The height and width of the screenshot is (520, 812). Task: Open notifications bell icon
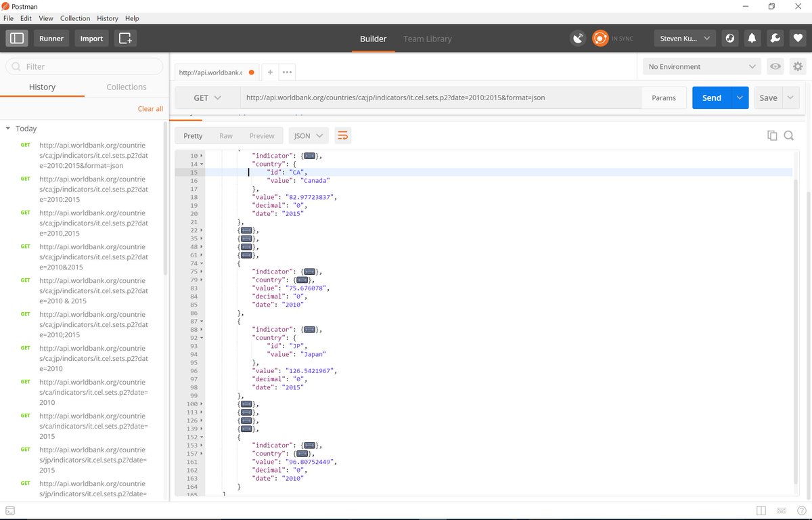click(x=752, y=39)
